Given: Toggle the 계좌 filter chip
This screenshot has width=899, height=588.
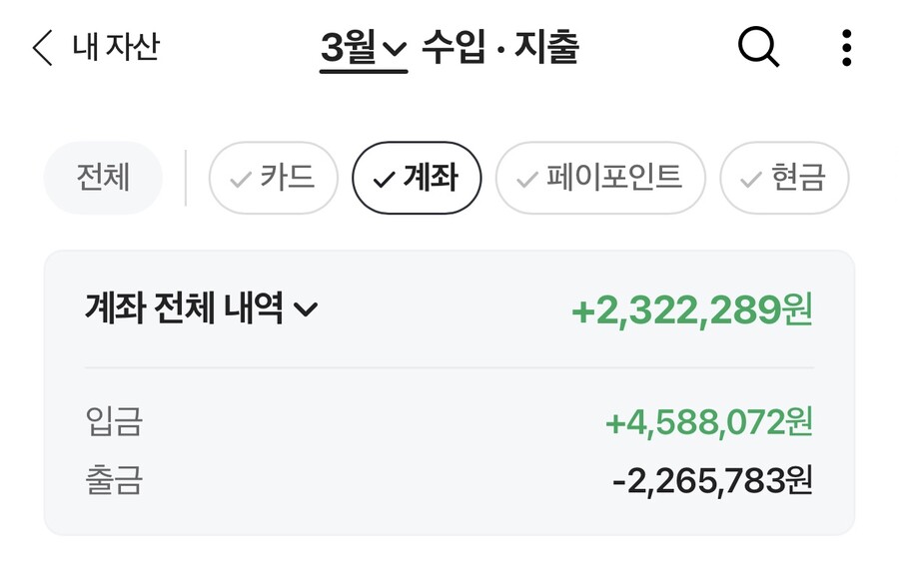Looking at the screenshot, I should click(x=417, y=179).
